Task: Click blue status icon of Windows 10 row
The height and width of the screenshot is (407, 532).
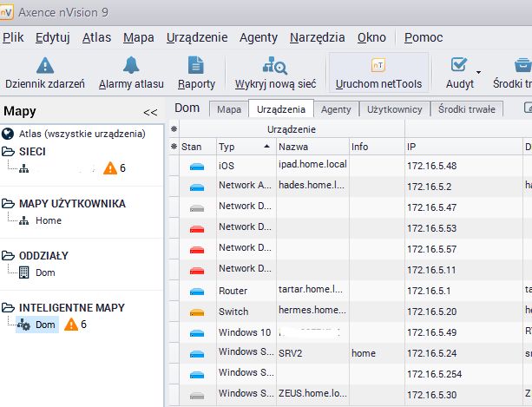Action: (x=197, y=332)
